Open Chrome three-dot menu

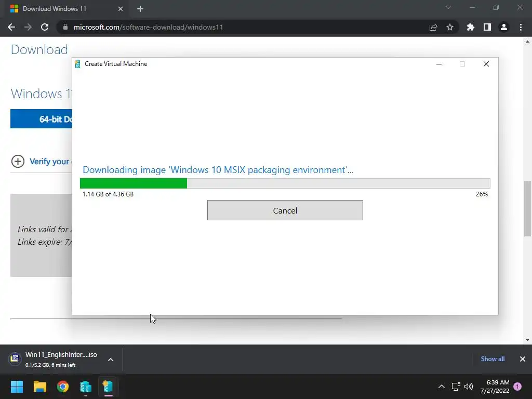pos(521,27)
